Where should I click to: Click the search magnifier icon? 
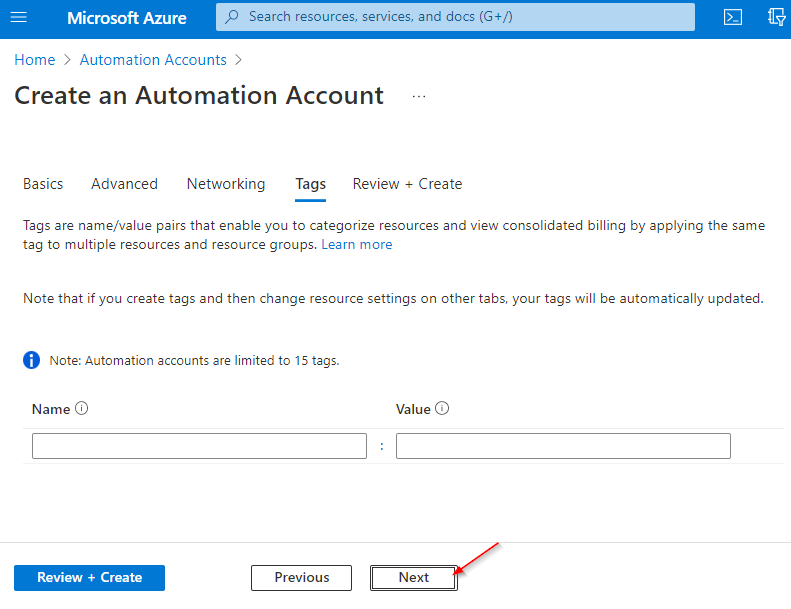pos(232,17)
